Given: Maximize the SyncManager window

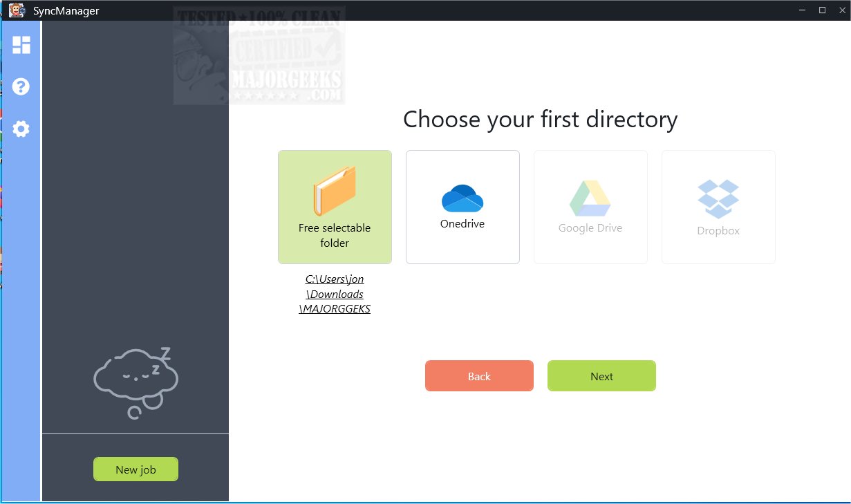Looking at the screenshot, I should click(x=822, y=10).
